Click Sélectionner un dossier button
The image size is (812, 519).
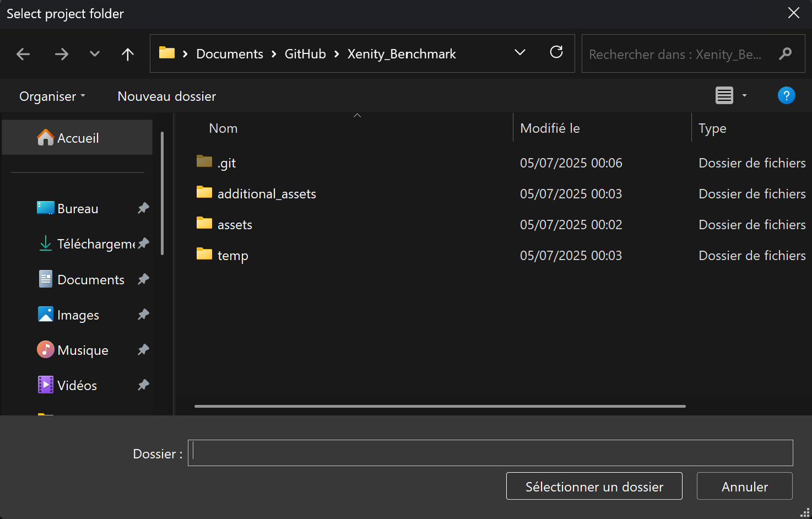point(594,486)
